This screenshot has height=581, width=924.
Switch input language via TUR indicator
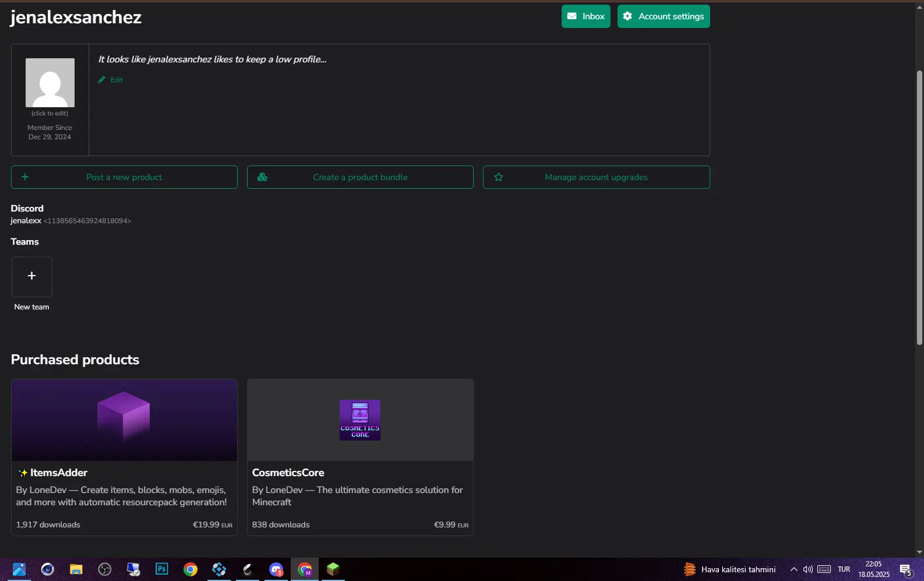pyautogui.click(x=844, y=569)
